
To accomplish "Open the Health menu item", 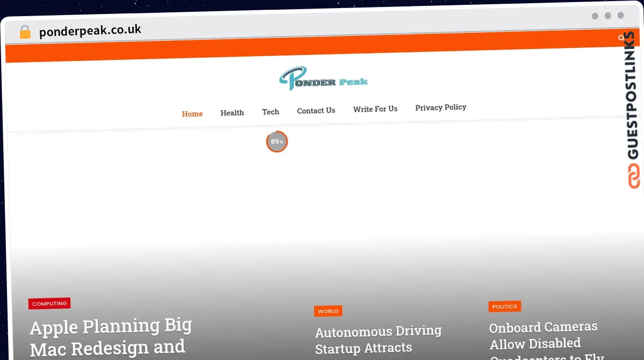I will coord(232,113).
